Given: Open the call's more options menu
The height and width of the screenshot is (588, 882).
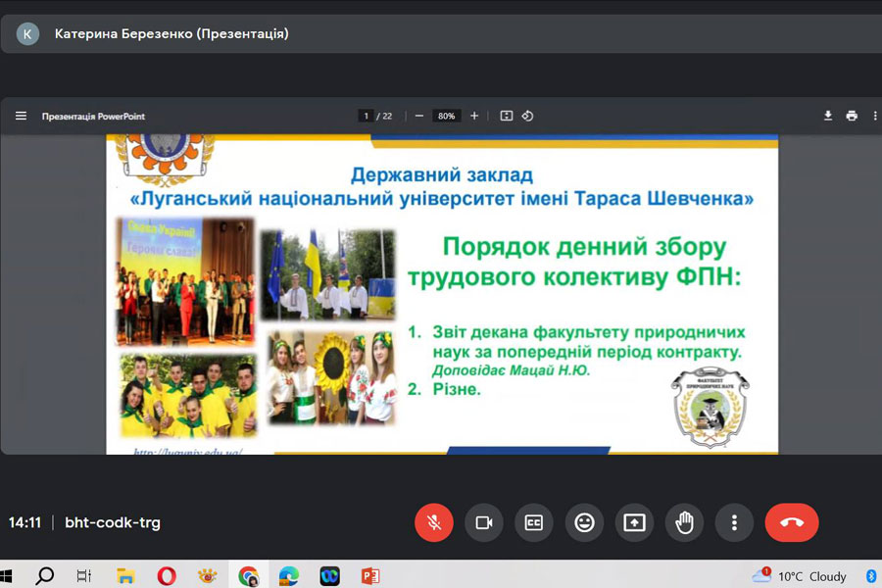Looking at the screenshot, I should (734, 522).
